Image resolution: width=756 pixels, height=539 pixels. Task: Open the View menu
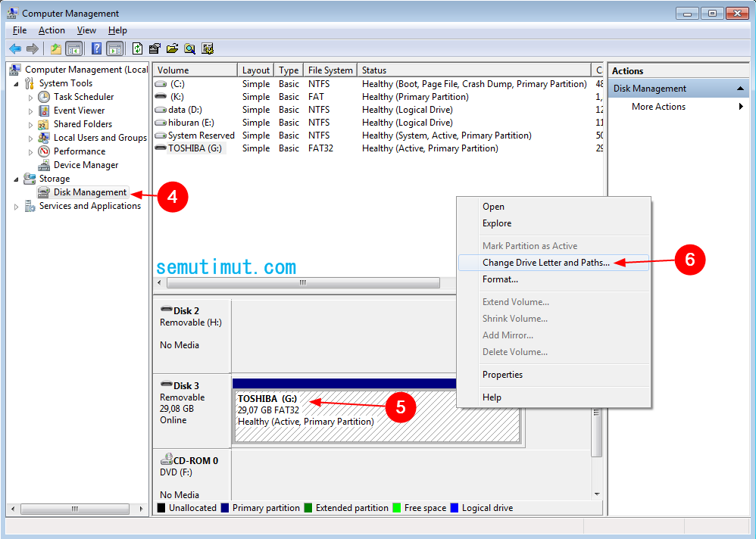(86, 30)
